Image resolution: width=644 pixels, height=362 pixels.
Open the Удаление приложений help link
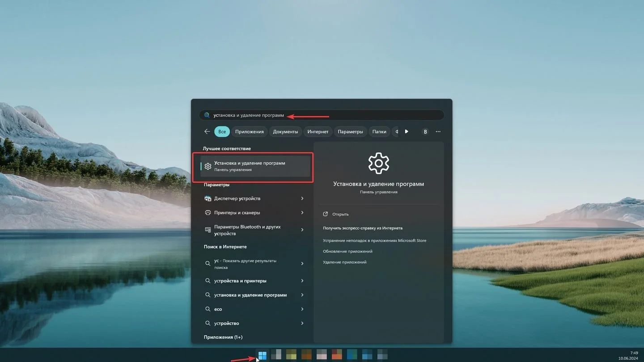click(x=345, y=262)
